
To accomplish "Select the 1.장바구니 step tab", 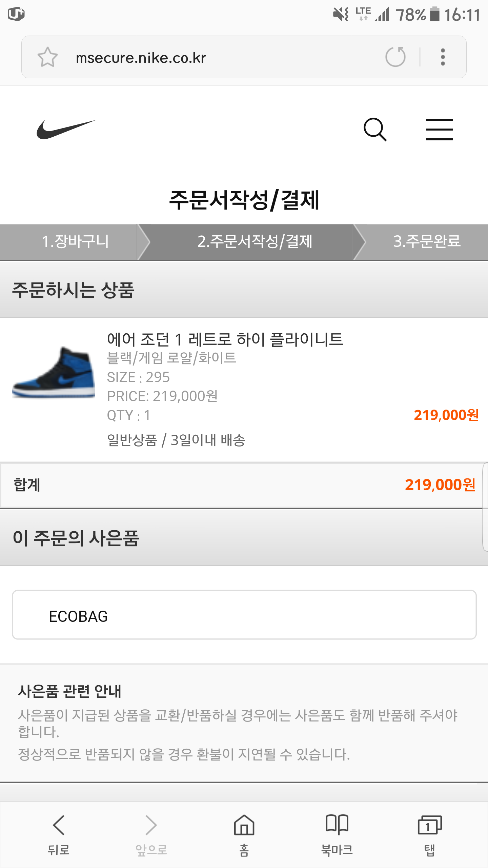I will tap(75, 242).
